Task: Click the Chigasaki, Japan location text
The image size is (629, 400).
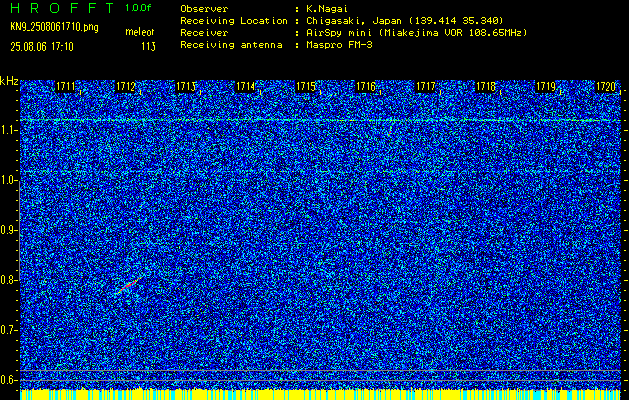Action: tap(405, 21)
